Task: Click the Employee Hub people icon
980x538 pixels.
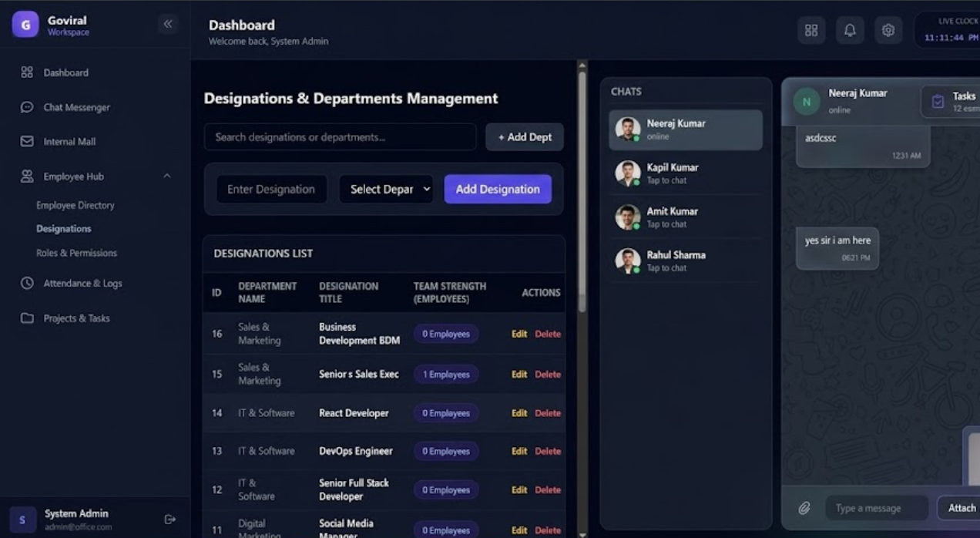Action: [x=27, y=177]
